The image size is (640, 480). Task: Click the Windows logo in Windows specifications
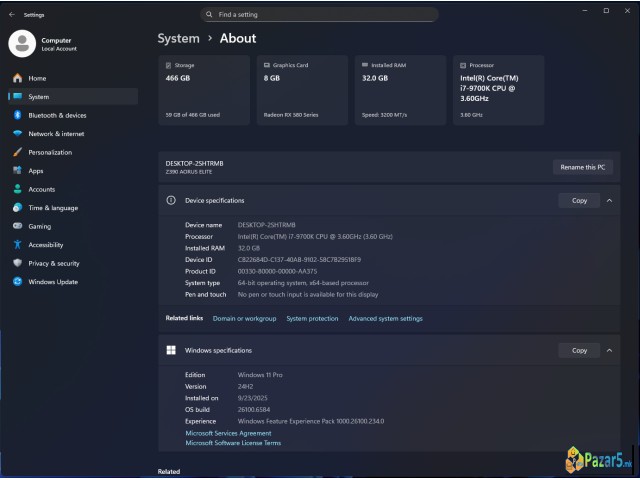[x=171, y=350]
